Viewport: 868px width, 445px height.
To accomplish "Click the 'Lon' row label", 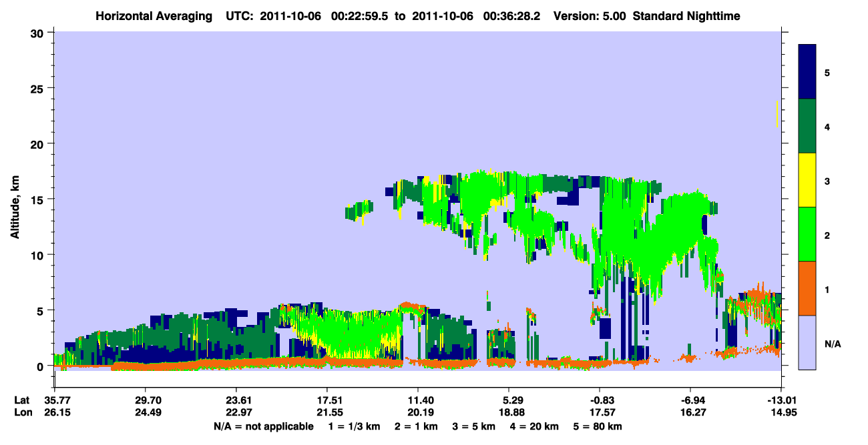I will 22,413.
